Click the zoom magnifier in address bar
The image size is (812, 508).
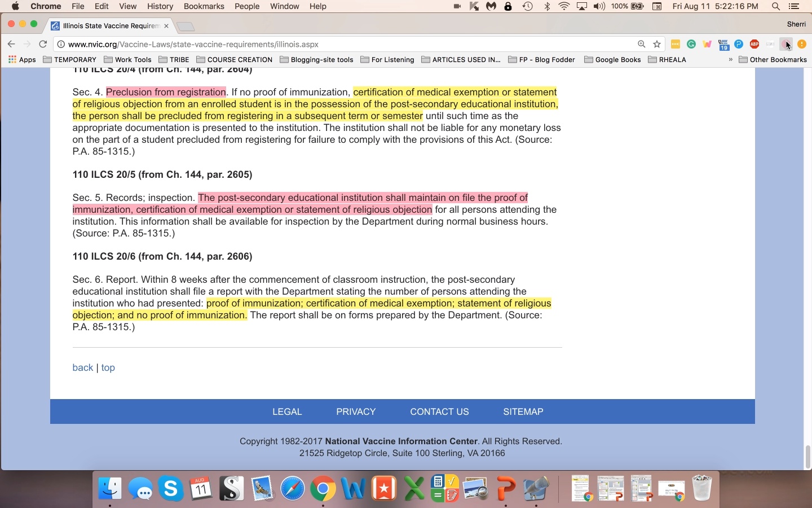tap(641, 44)
